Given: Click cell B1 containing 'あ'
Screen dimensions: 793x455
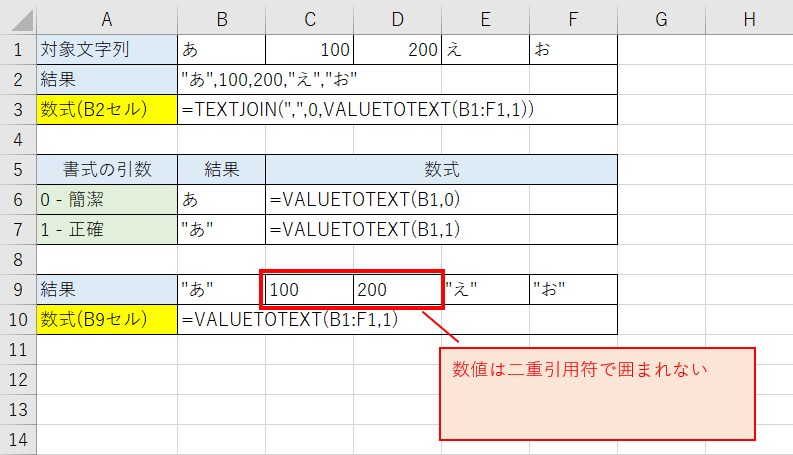Looking at the screenshot, I should coord(222,50).
